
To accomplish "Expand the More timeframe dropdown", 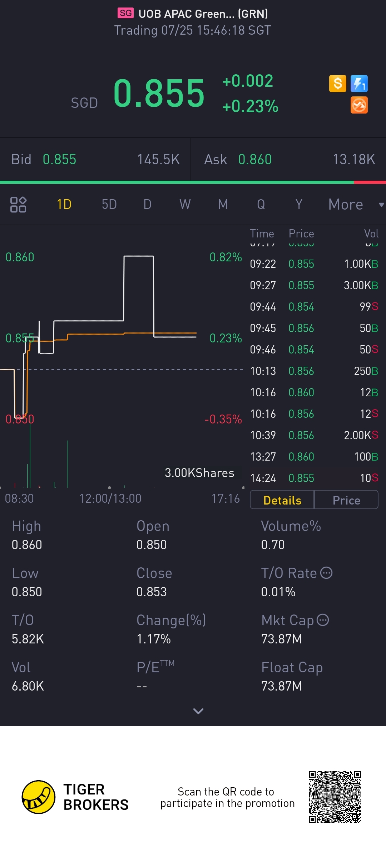I will coord(356,205).
